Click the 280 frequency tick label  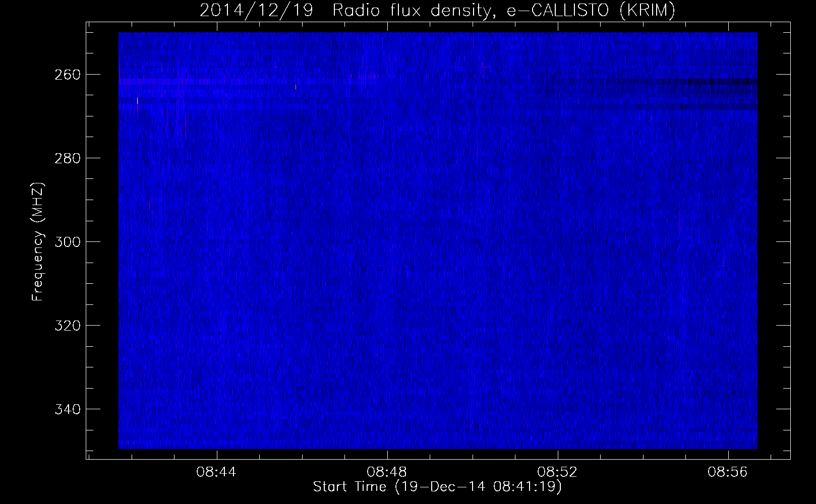[67, 158]
